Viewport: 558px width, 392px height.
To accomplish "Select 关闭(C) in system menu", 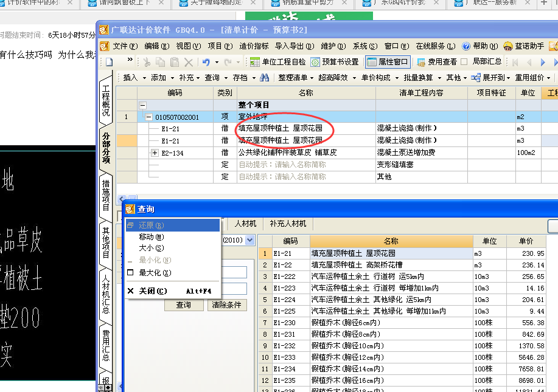I will (x=173, y=291).
